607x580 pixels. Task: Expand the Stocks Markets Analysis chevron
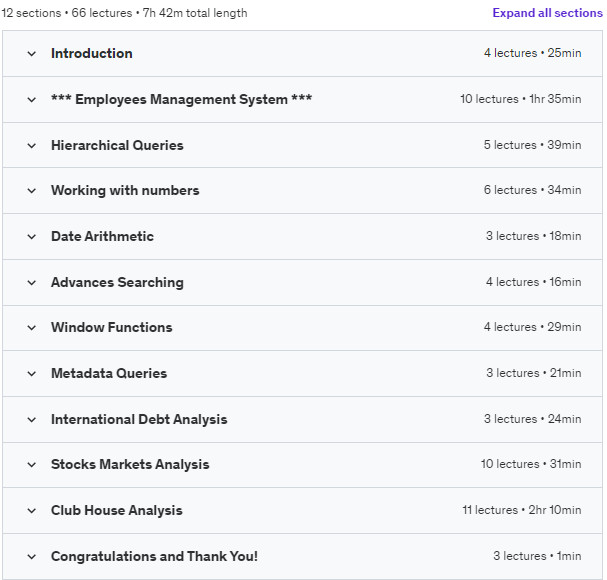click(x=32, y=465)
